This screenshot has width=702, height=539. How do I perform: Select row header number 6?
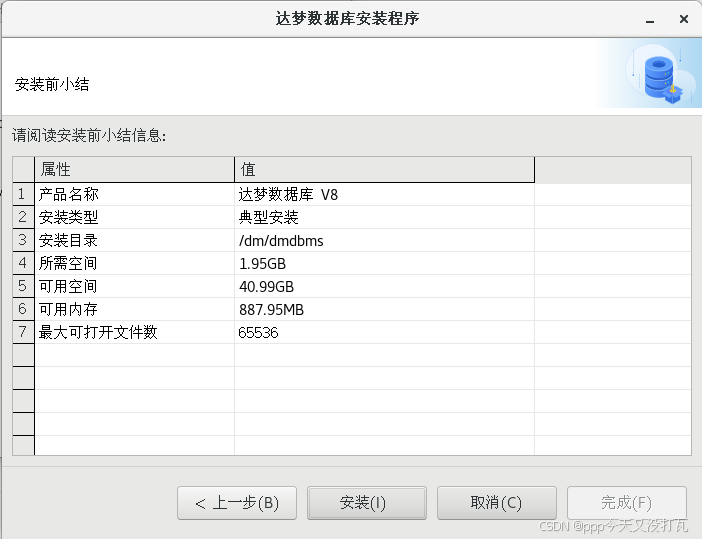pos(23,309)
